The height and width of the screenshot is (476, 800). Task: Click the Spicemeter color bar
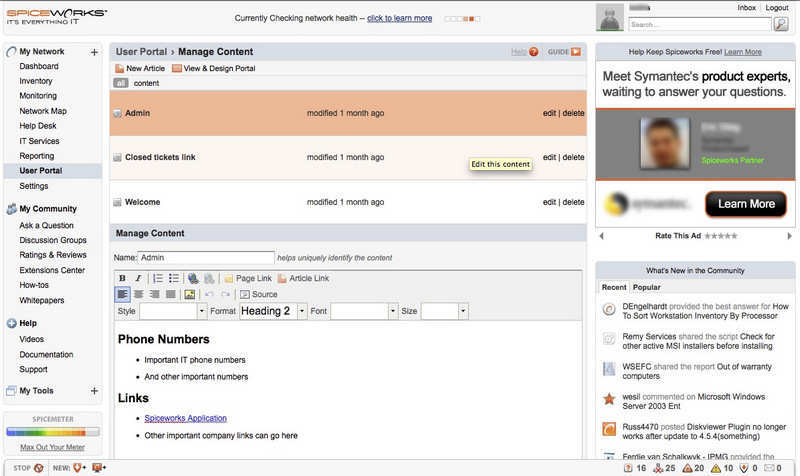pos(52,432)
